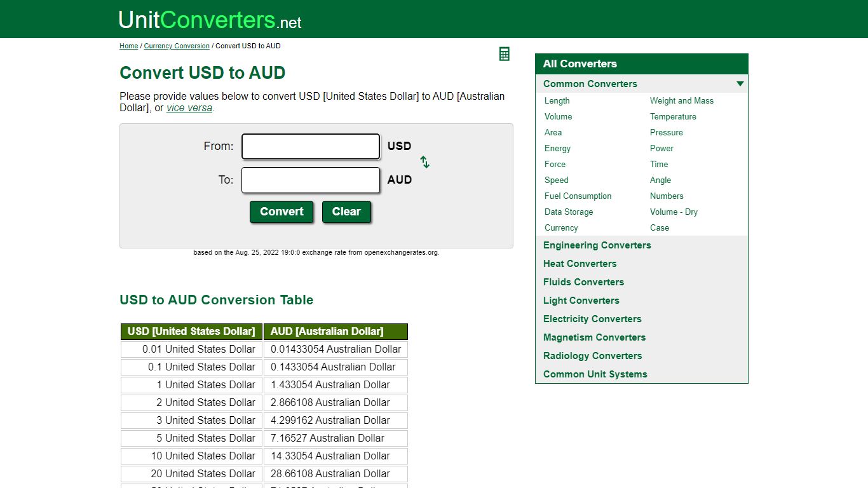This screenshot has height=488, width=868.
Task: Select the 2.866108 Australian Dollar cell
Action: (336, 403)
